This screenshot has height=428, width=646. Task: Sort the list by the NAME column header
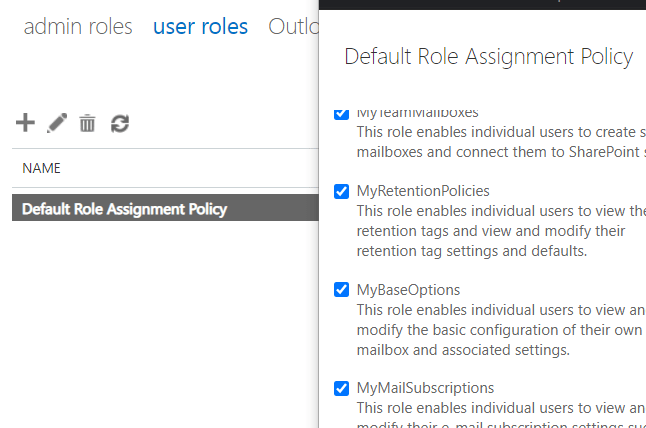(x=42, y=168)
